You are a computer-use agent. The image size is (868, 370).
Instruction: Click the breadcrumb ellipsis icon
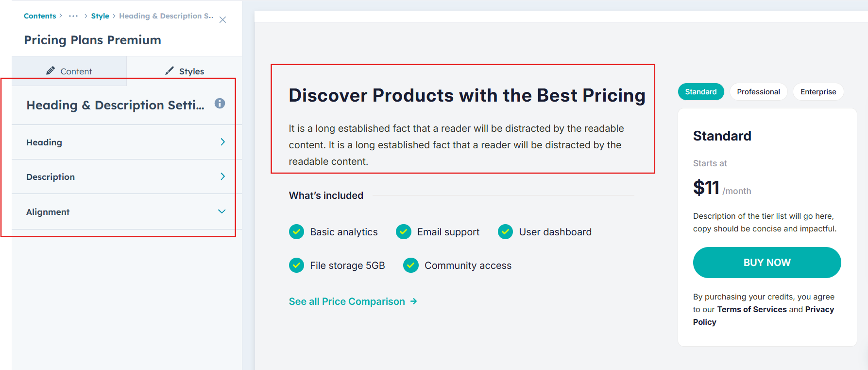[x=73, y=16]
